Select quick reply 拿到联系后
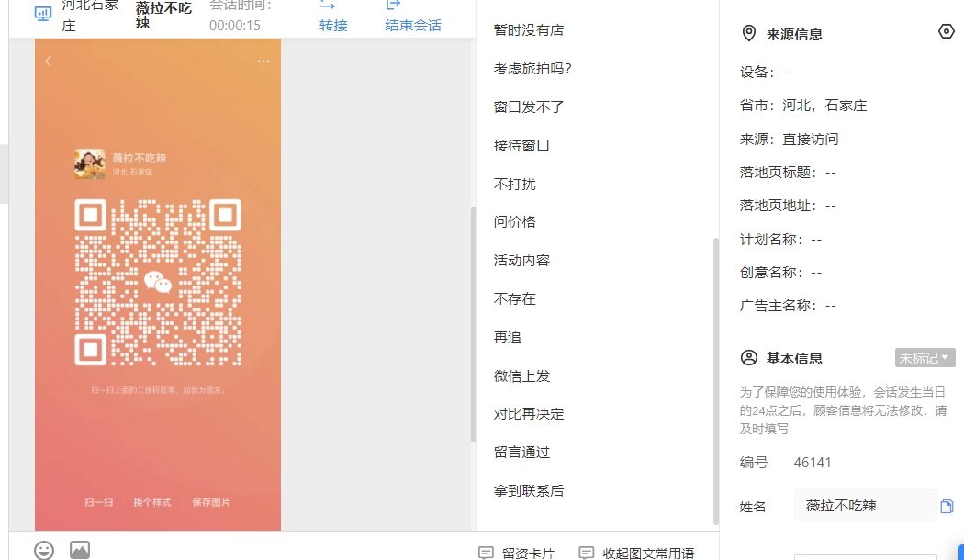 529,491
